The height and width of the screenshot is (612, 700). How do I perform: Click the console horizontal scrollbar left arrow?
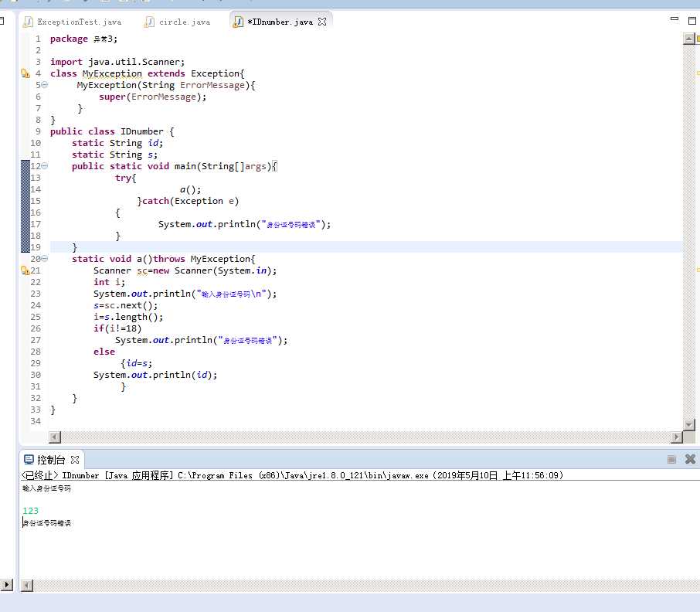(27, 585)
